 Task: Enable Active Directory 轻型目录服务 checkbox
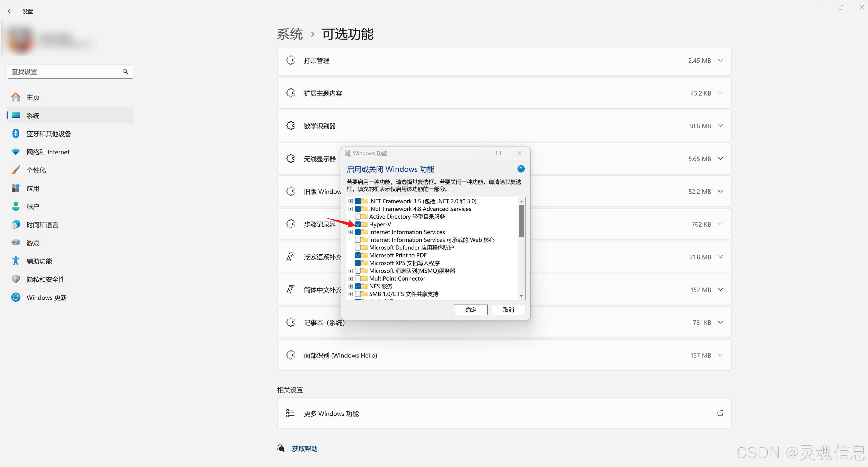(x=358, y=216)
